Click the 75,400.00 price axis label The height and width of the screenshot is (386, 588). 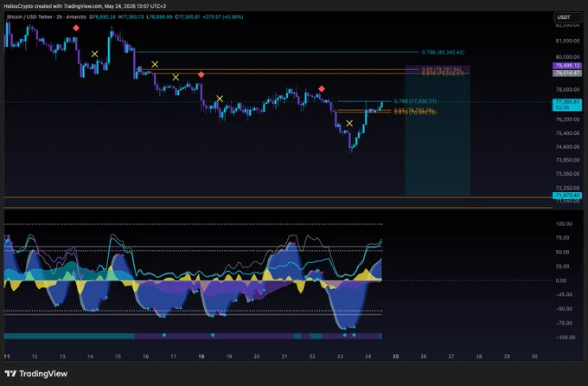pos(567,133)
